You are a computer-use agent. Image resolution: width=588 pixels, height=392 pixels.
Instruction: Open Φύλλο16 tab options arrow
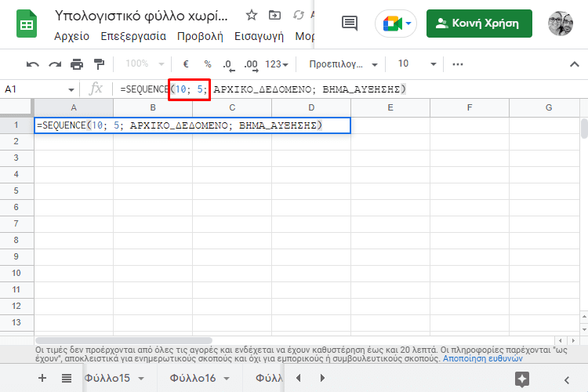tap(227, 379)
